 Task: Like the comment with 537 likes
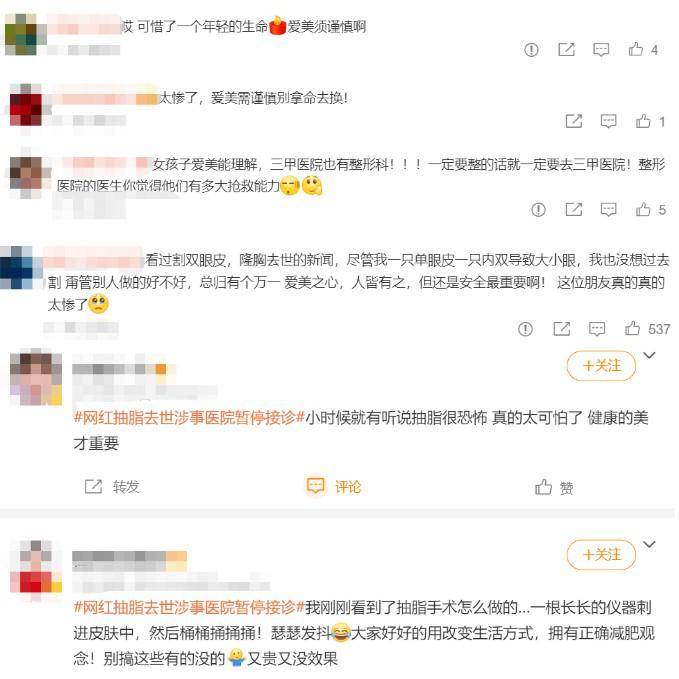coord(632,329)
